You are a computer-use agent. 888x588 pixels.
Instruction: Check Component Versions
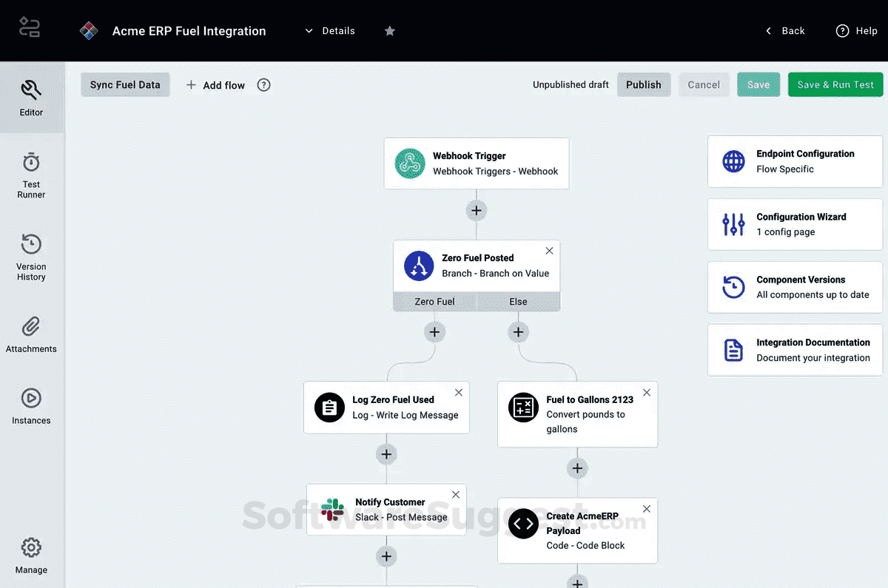[795, 287]
